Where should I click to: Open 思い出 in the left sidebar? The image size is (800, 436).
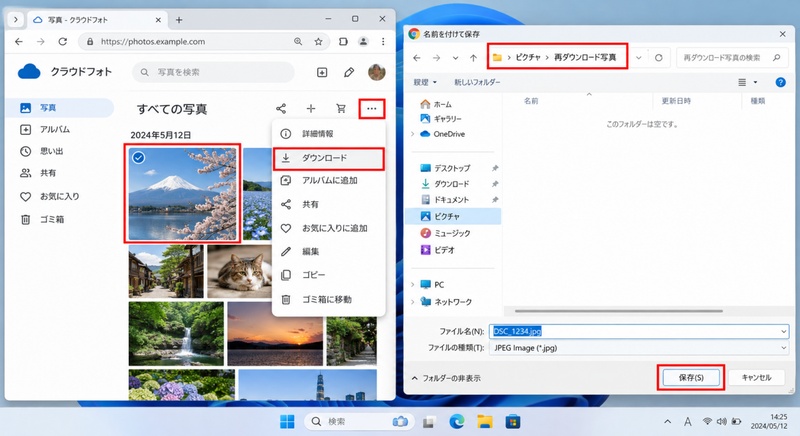60,151
